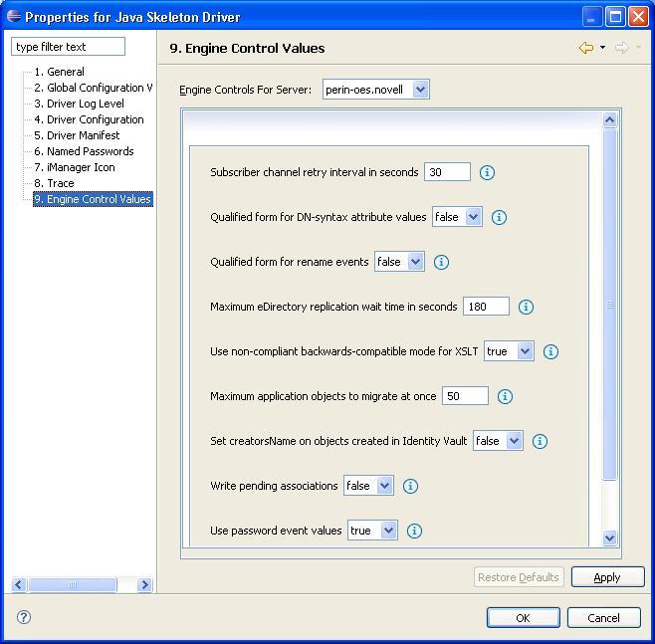Show info for Write pending associations
Screen dimensions: 655x644
410,486
